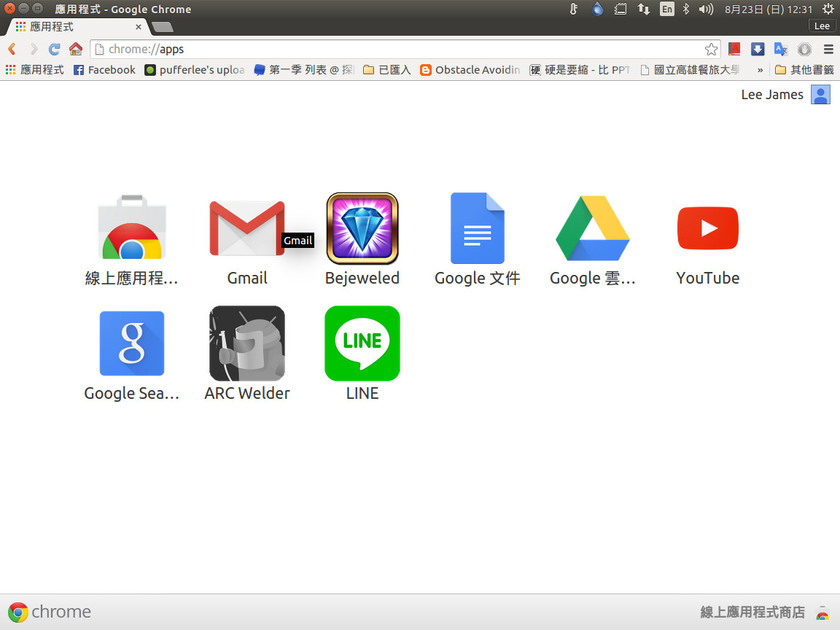Open the 國立高雄餐旅大學 bookmark
Viewport: 840px width, 630px height.
tap(690, 70)
